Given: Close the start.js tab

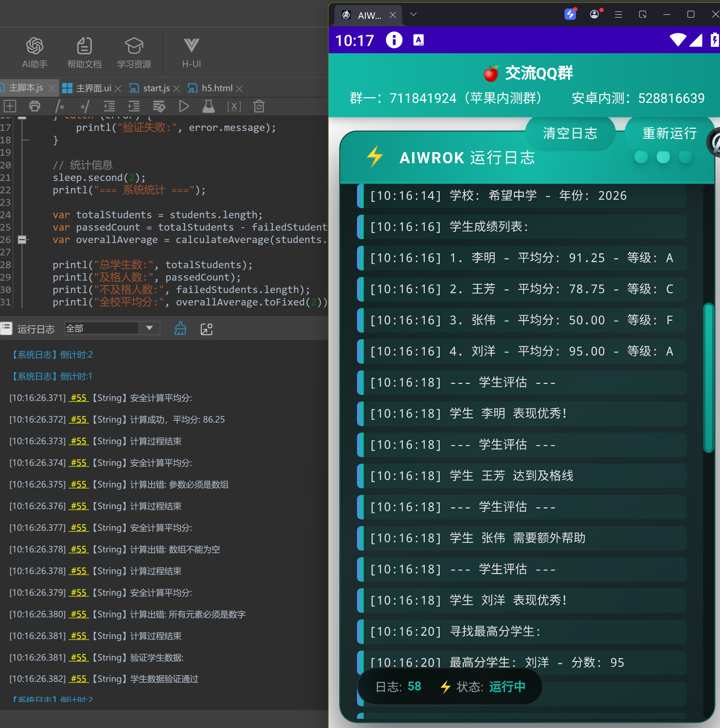Looking at the screenshot, I should click(x=176, y=89).
